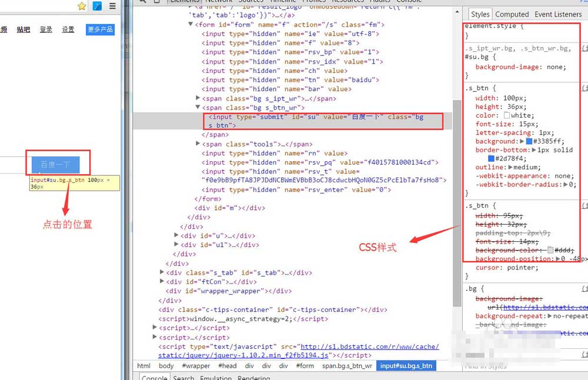
Task: Open the white color swatch
Action: (507, 115)
